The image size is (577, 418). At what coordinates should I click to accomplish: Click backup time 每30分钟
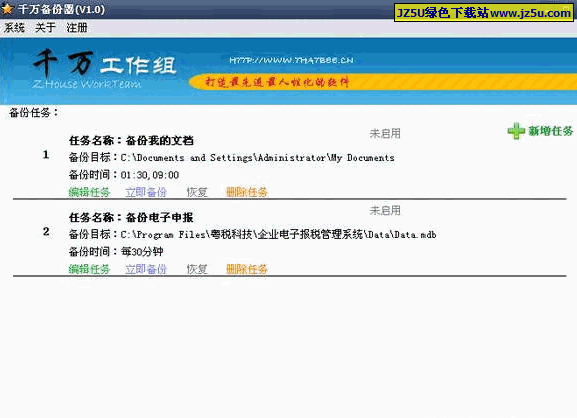pyautogui.click(x=142, y=252)
